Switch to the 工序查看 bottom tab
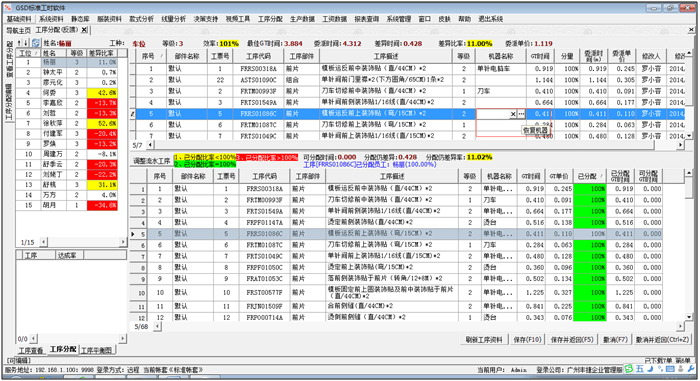Image resolution: width=700 pixels, height=381 pixels. [31, 350]
